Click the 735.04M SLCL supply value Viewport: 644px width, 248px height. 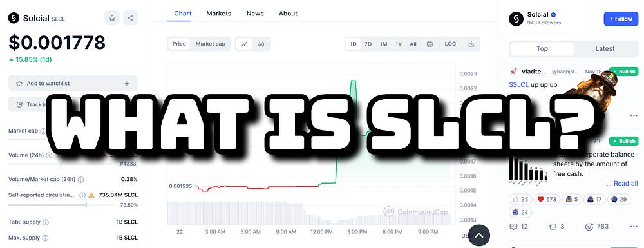pyautogui.click(x=118, y=195)
